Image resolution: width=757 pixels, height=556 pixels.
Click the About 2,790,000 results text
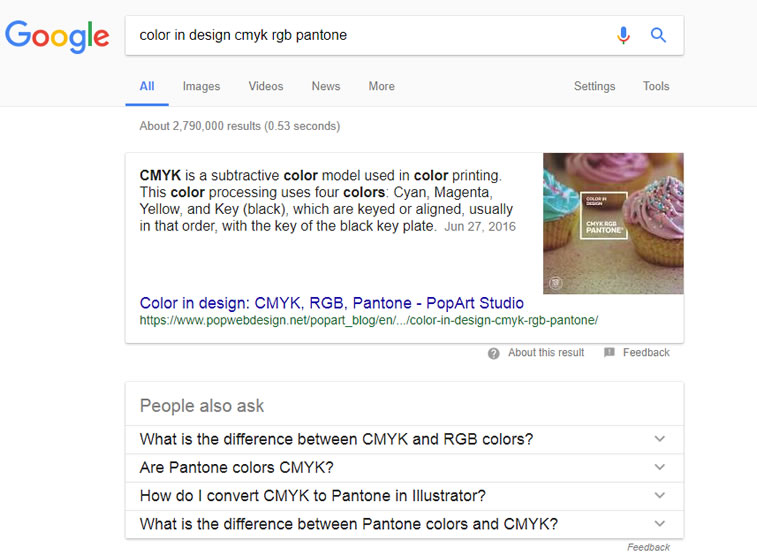point(239,126)
